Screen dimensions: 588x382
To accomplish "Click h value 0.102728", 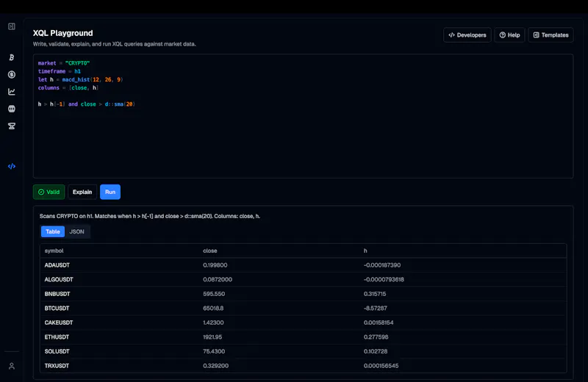I will [376, 351].
